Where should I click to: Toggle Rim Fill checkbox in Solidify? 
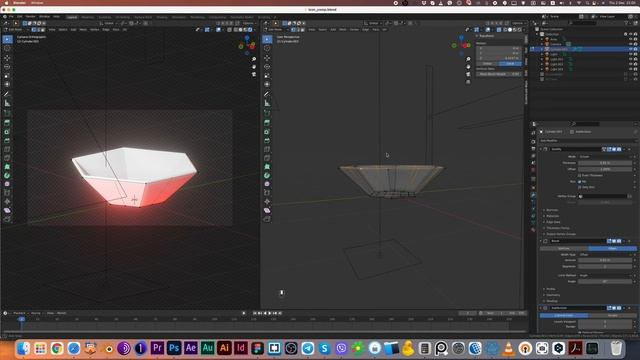pyautogui.click(x=580, y=181)
